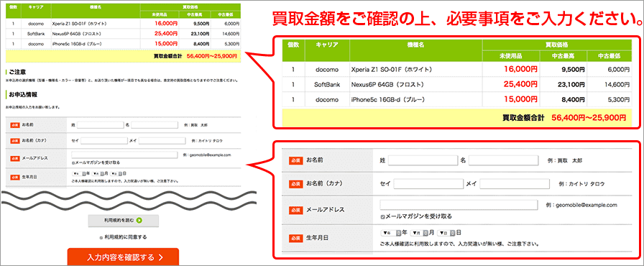Click the yellow 買取金額合計 total bar

457,118
